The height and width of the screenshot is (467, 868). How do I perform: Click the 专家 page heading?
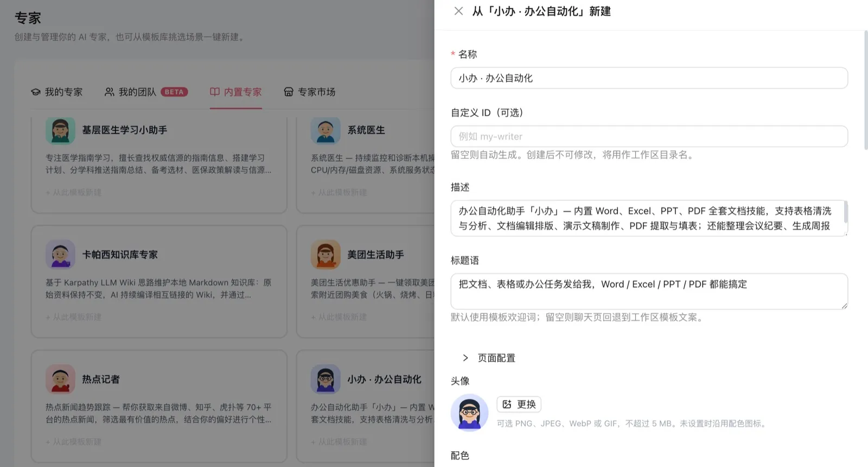tap(28, 18)
